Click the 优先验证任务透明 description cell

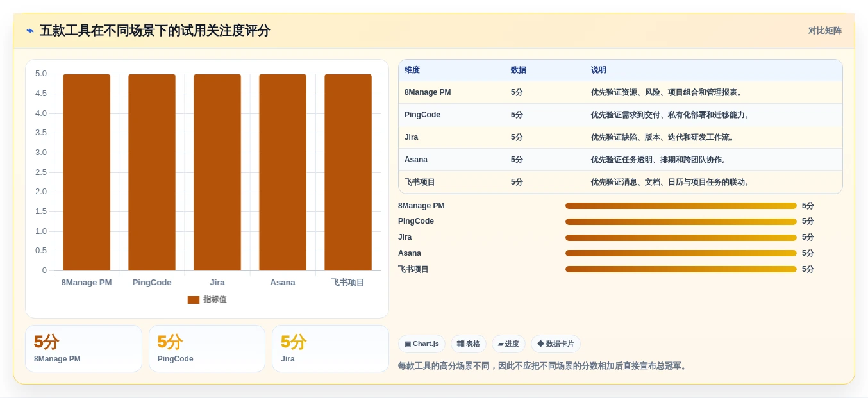(660, 160)
